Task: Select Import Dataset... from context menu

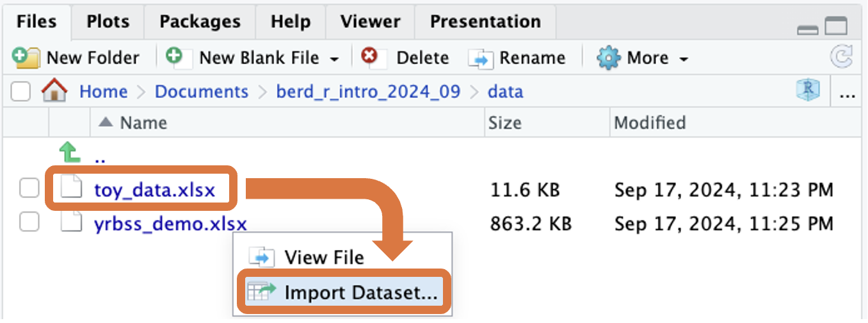Action: point(360,293)
